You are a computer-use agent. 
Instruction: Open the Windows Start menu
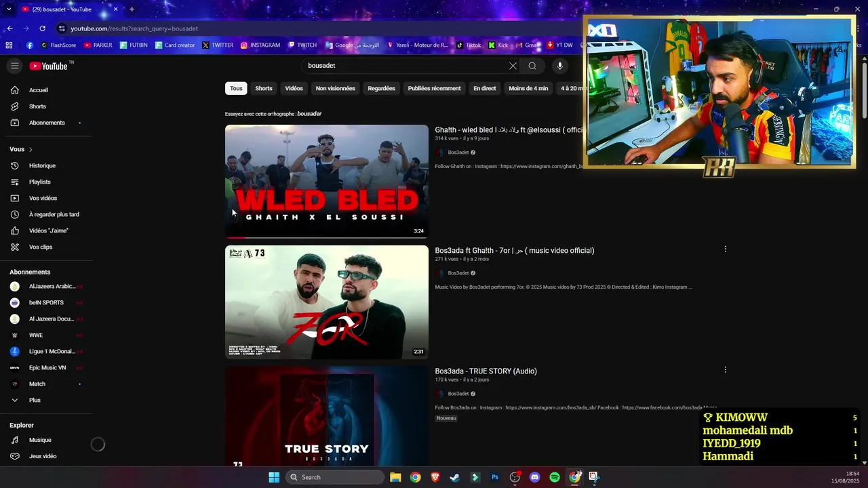tap(274, 477)
